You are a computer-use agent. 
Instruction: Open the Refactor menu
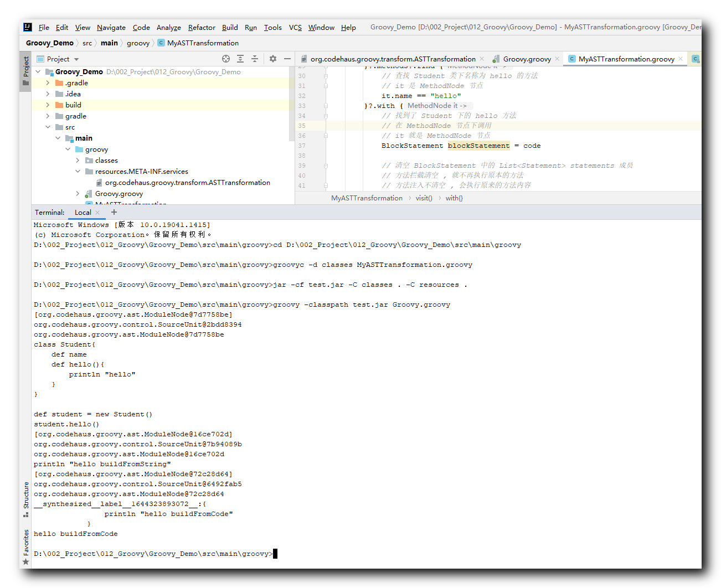(202, 27)
